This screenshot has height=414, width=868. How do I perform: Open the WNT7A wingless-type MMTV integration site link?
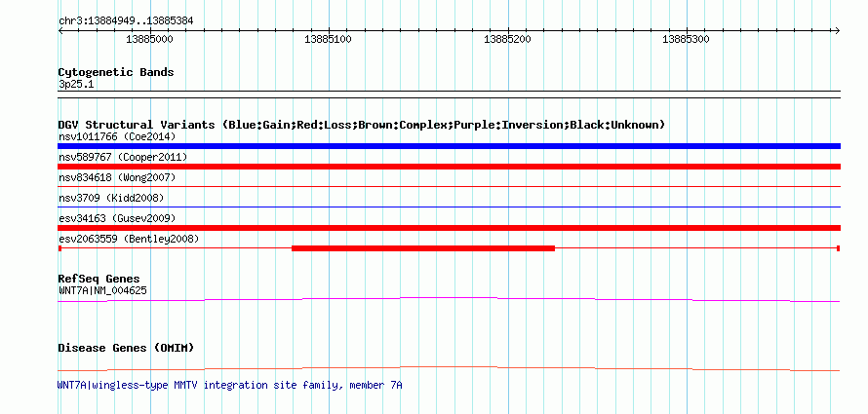(230, 385)
